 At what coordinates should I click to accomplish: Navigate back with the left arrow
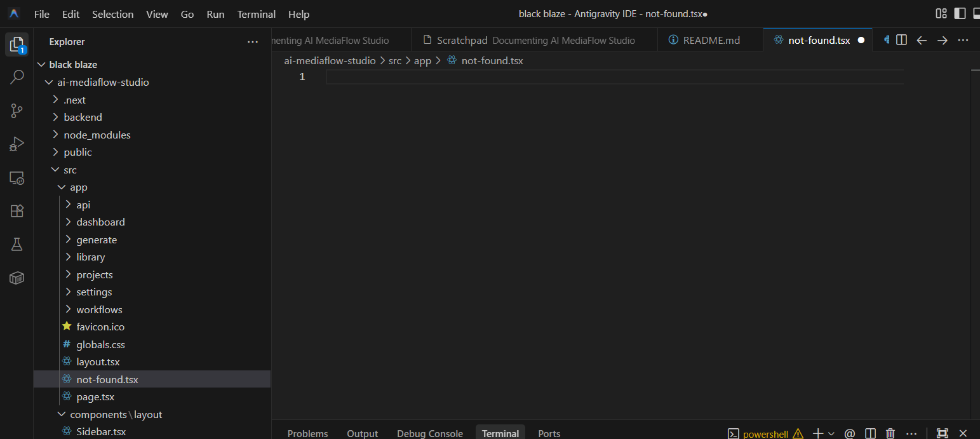[922, 40]
